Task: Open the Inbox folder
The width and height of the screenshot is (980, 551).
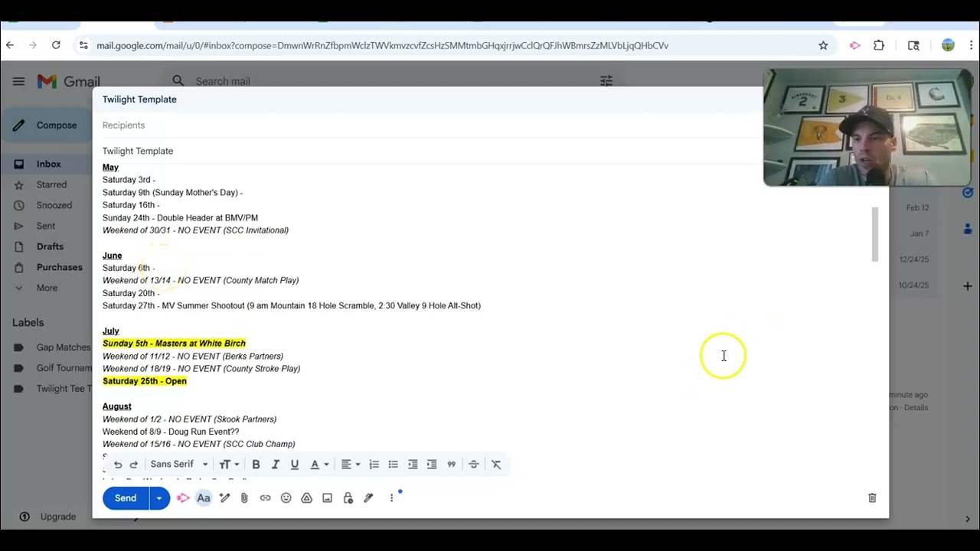Action: (x=48, y=164)
